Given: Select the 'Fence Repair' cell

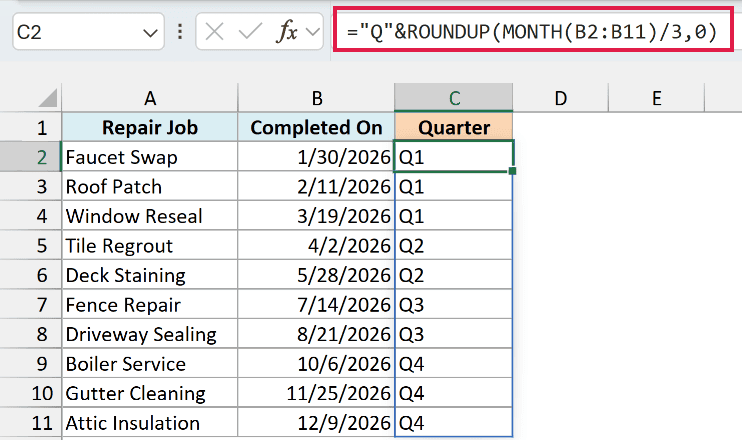Looking at the screenshot, I should 150,304.
